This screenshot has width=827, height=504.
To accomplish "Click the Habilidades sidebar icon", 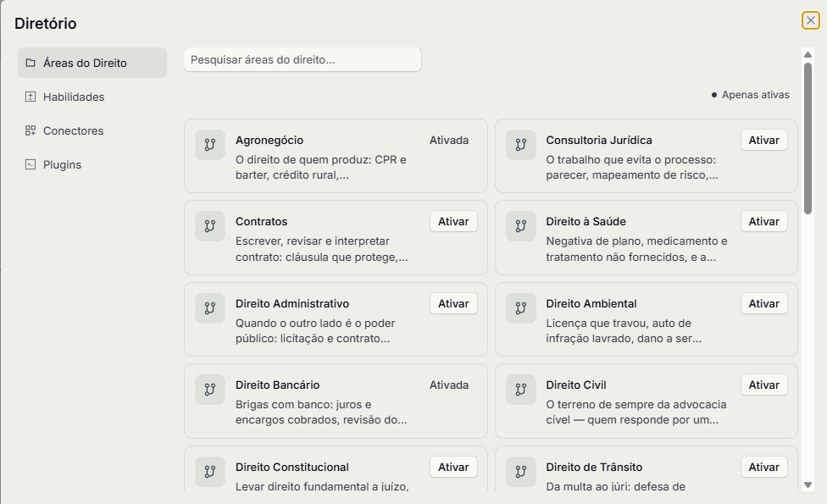I will coord(31,97).
